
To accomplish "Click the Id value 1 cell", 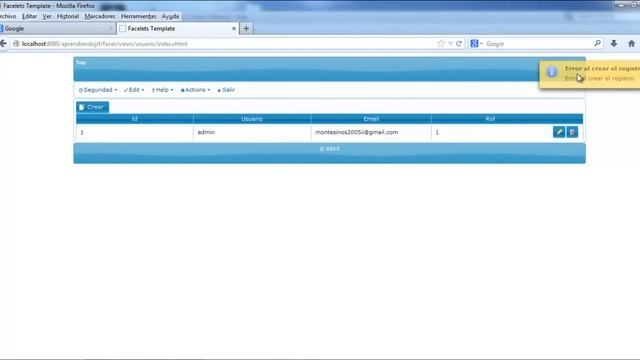I will (134, 132).
